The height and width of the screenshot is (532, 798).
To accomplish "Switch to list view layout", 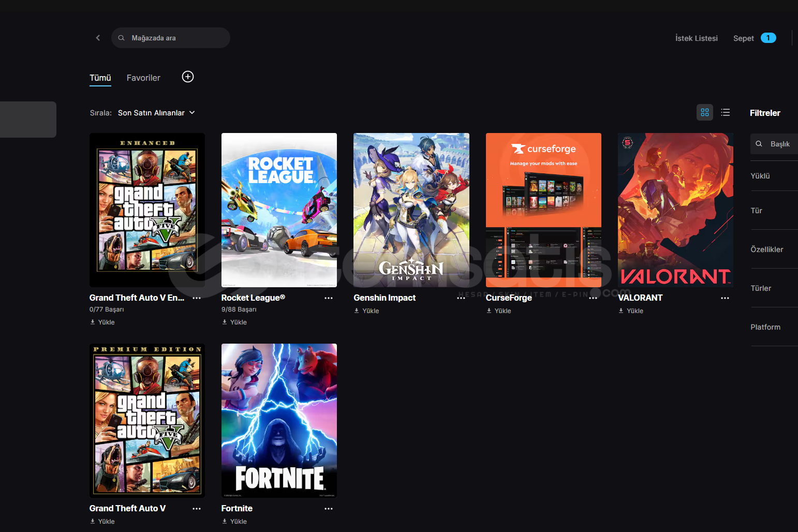I will click(726, 112).
